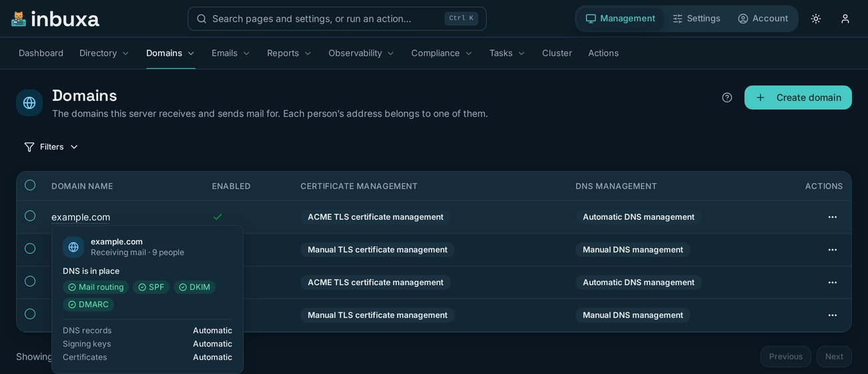The image size is (868, 374).
Task: Open the Actions page
Action: 604,53
